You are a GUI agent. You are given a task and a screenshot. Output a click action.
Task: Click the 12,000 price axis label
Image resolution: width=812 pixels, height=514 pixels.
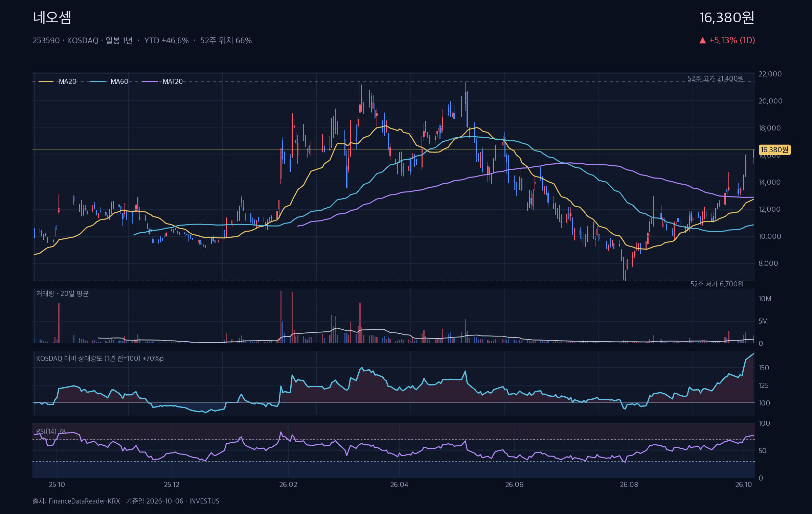click(770, 209)
